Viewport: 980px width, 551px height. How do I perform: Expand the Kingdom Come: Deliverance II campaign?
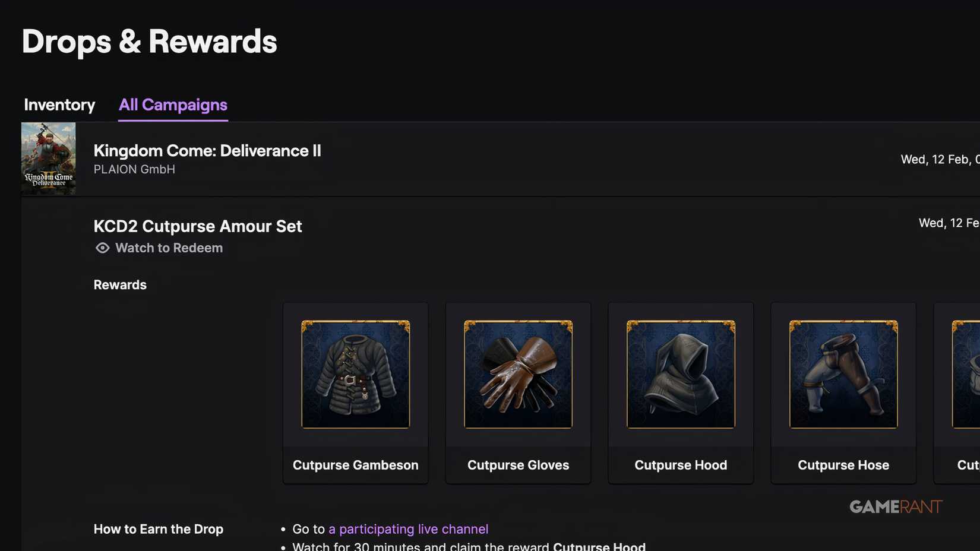(x=207, y=151)
